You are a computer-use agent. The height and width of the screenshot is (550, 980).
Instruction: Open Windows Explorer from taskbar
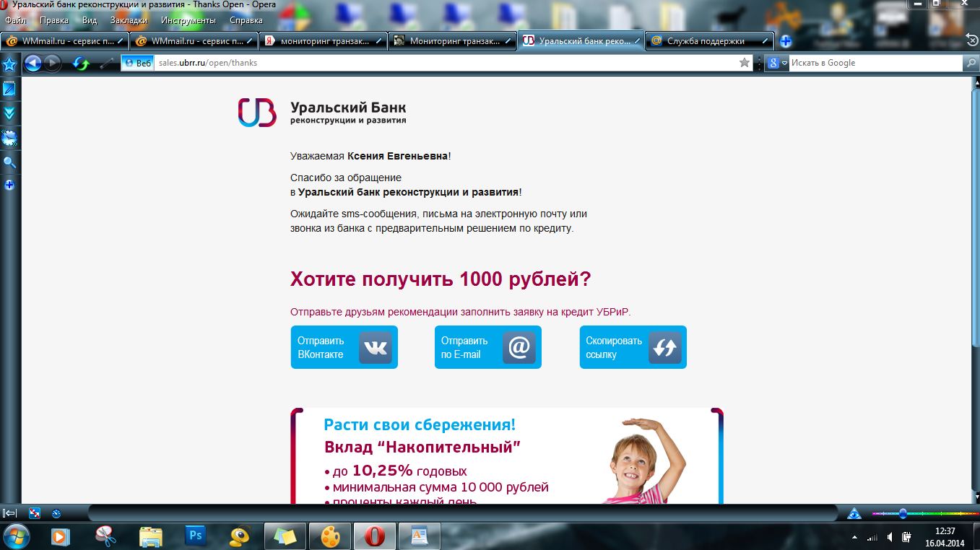(x=151, y=536)
